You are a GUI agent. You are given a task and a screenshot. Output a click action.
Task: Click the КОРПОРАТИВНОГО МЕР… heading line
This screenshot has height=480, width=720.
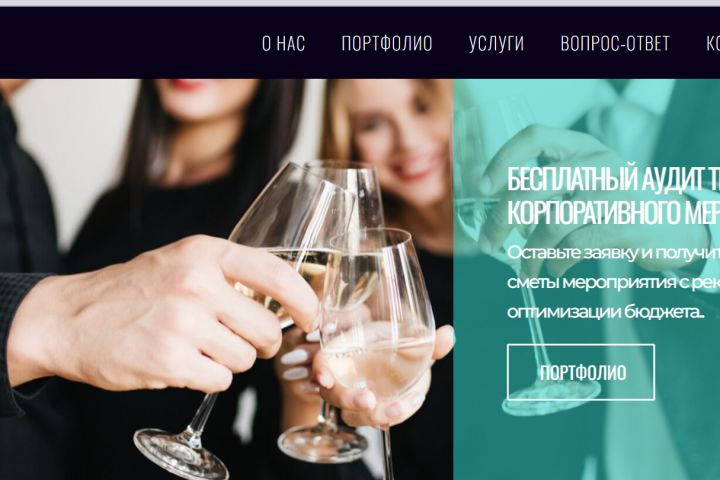[613, 212]
